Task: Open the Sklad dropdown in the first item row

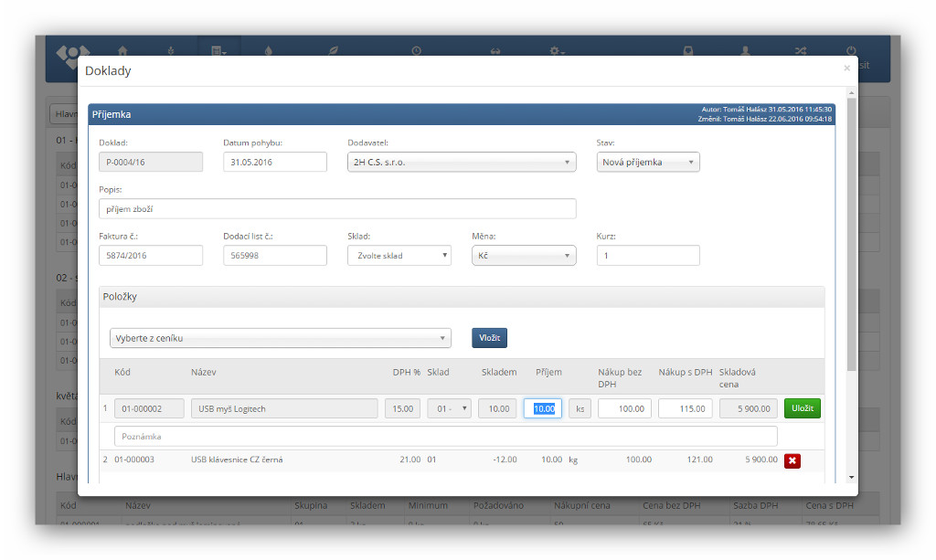Action: click(x=449, y=408)
